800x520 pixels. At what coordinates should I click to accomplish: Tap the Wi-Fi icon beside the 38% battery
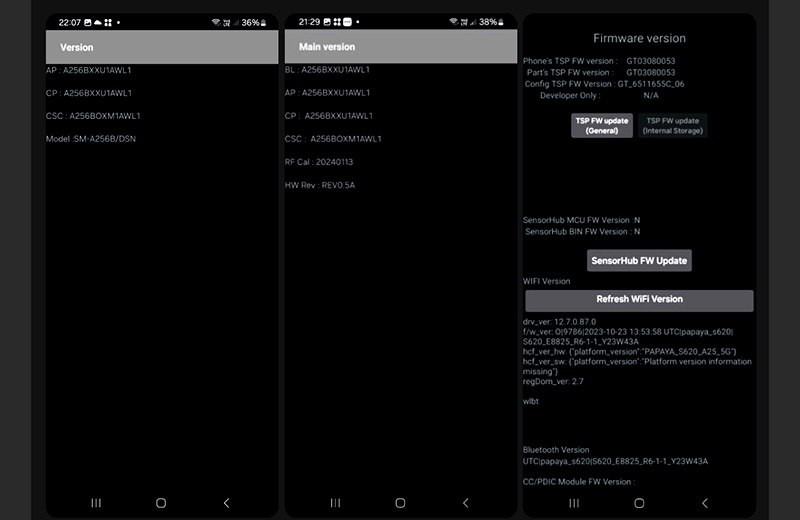coord(454,22)
